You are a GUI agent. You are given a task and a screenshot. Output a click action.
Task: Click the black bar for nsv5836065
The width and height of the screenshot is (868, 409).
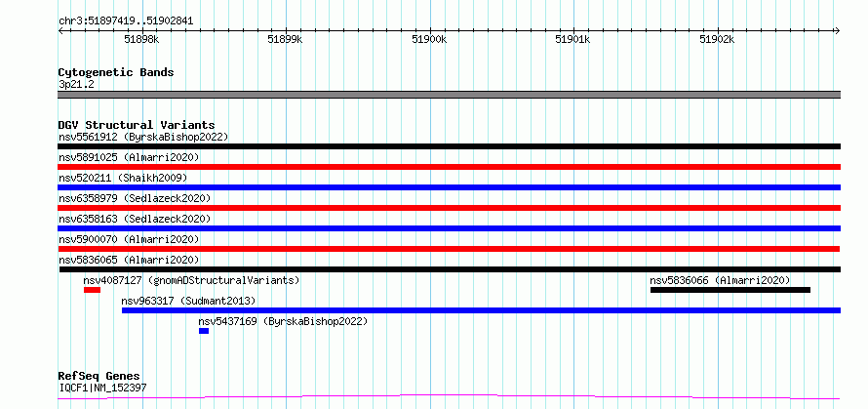[450, 269]
